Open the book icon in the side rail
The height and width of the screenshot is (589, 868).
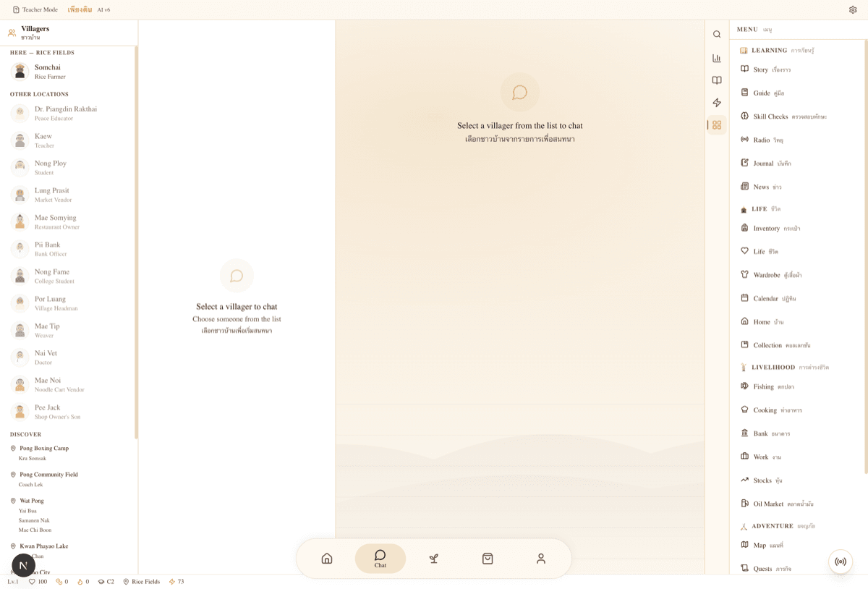717,80
